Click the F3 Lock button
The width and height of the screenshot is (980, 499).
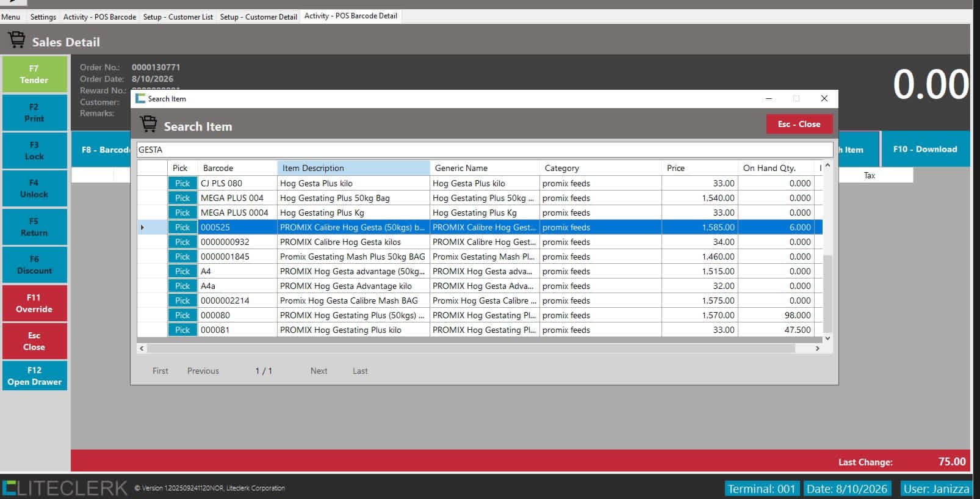click(x=34, y=150)
